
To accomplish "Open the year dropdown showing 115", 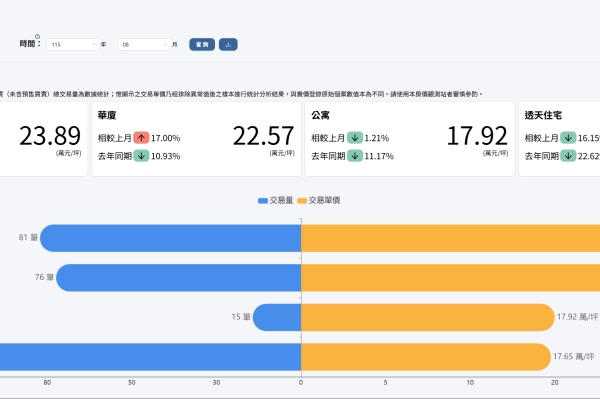I will (73, 44).
